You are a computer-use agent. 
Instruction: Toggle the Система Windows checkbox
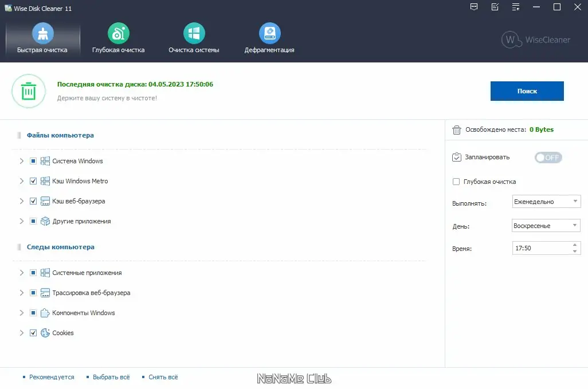click(33, 161)
